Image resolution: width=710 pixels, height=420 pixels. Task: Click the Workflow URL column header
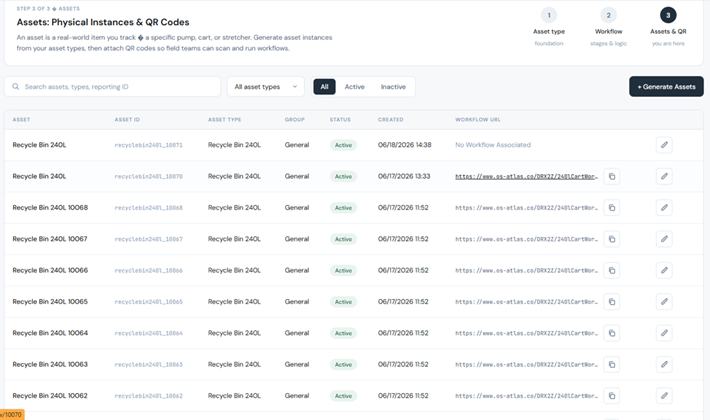[478, 119]
